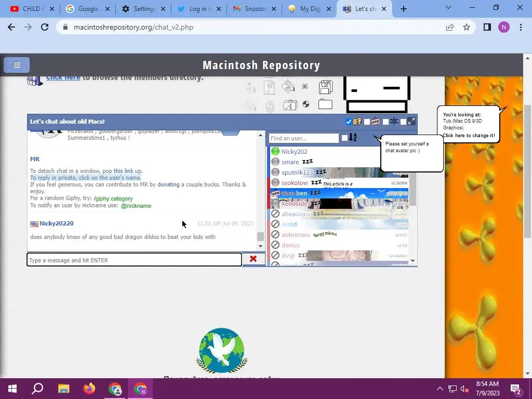Select user that-ben in the list
Screen dimensions: 532x399
[x=294, y=193]
